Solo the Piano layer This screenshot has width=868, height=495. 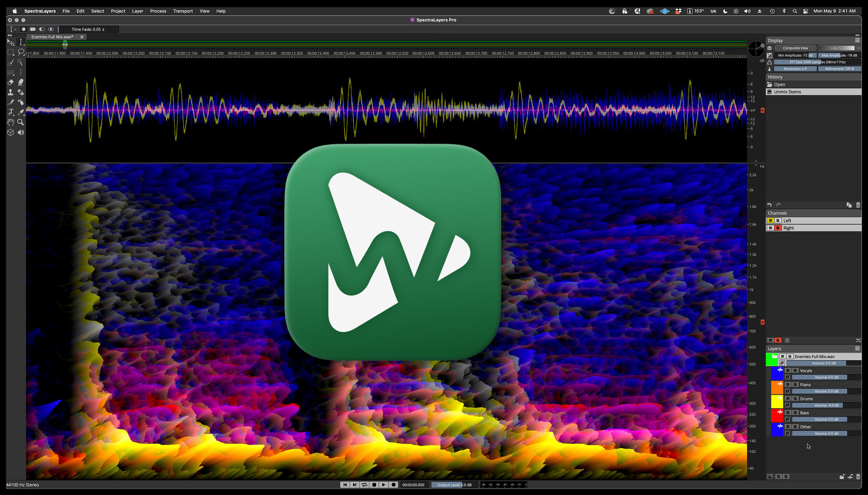pos(796,385)
